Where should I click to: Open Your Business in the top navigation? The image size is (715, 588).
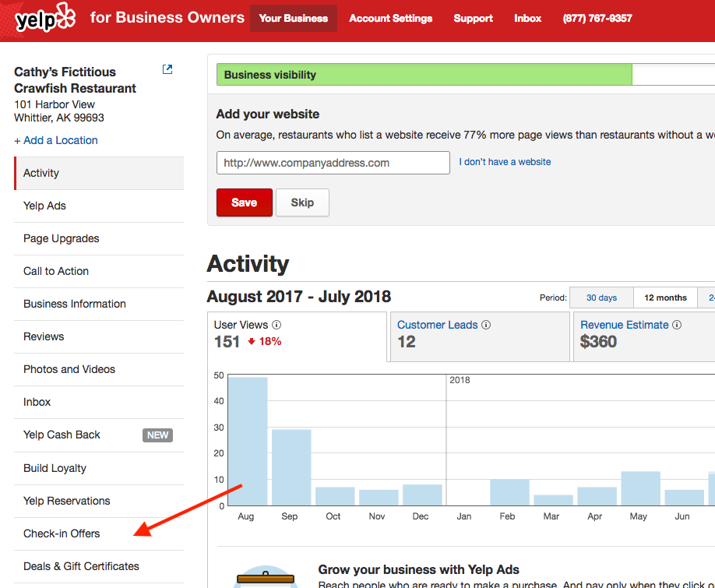tap(293, 18)
